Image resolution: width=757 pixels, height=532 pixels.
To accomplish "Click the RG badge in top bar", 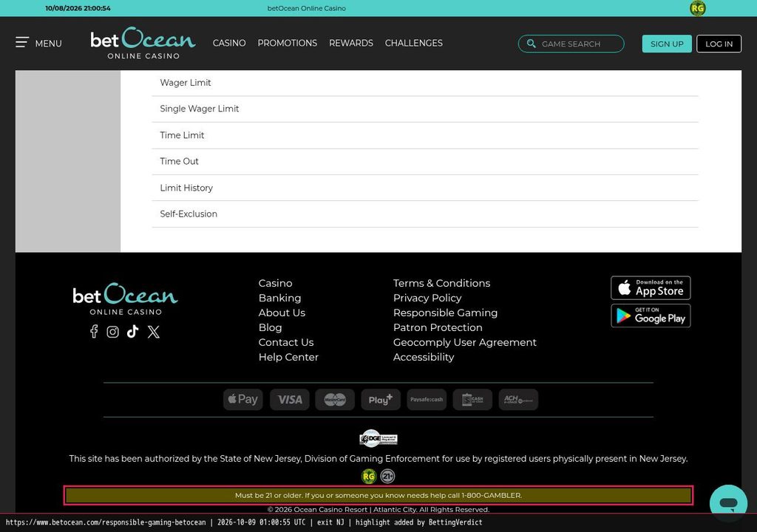I will pyautogui.click(x=697, y=8).
